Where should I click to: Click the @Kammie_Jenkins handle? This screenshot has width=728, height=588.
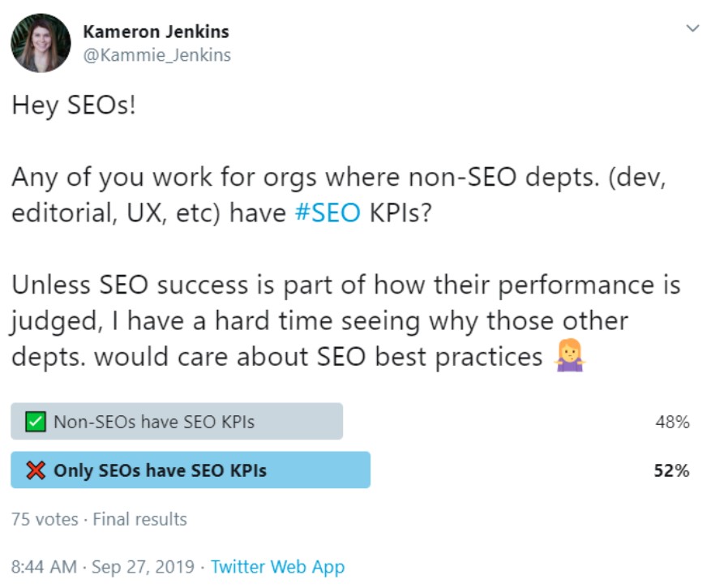156,55
